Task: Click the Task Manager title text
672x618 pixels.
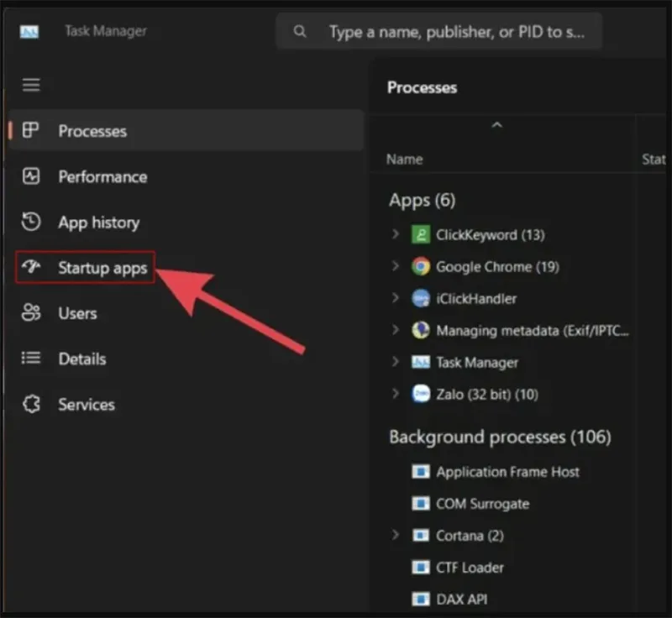Action: 106,31
